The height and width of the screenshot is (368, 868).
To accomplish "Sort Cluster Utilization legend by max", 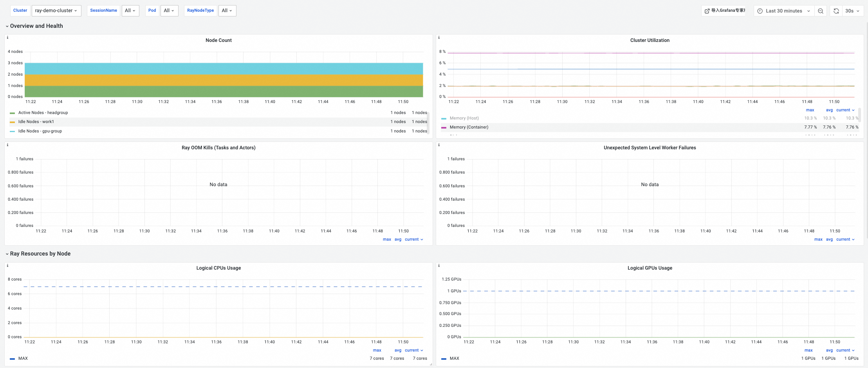I will 810,110.
